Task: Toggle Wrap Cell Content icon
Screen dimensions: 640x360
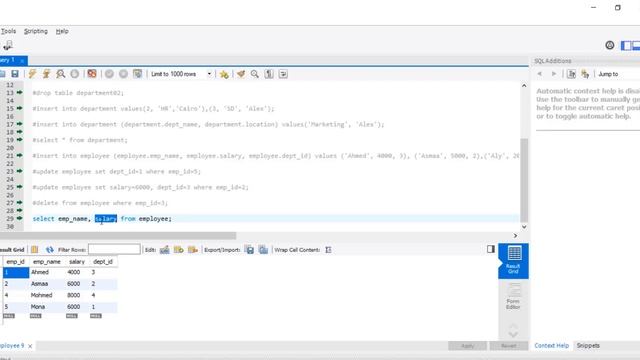Action: point(328,249)
